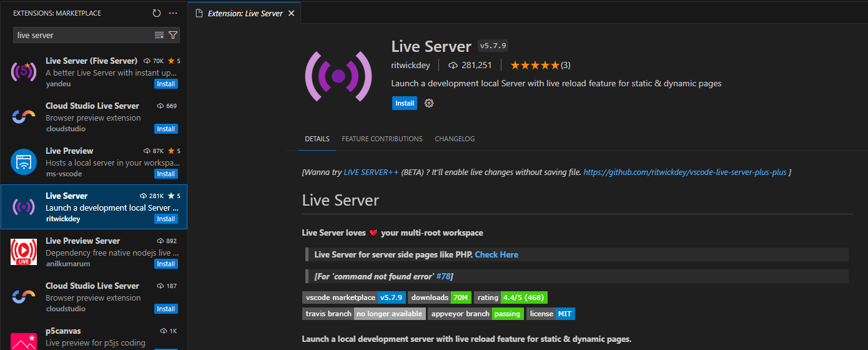Clear extensions search results icon
The height and width of the screenshot is (350, 868).
159,35
